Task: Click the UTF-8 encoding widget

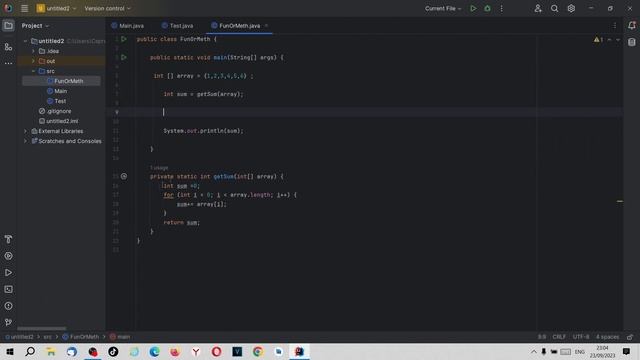Action: click(581, 337)
